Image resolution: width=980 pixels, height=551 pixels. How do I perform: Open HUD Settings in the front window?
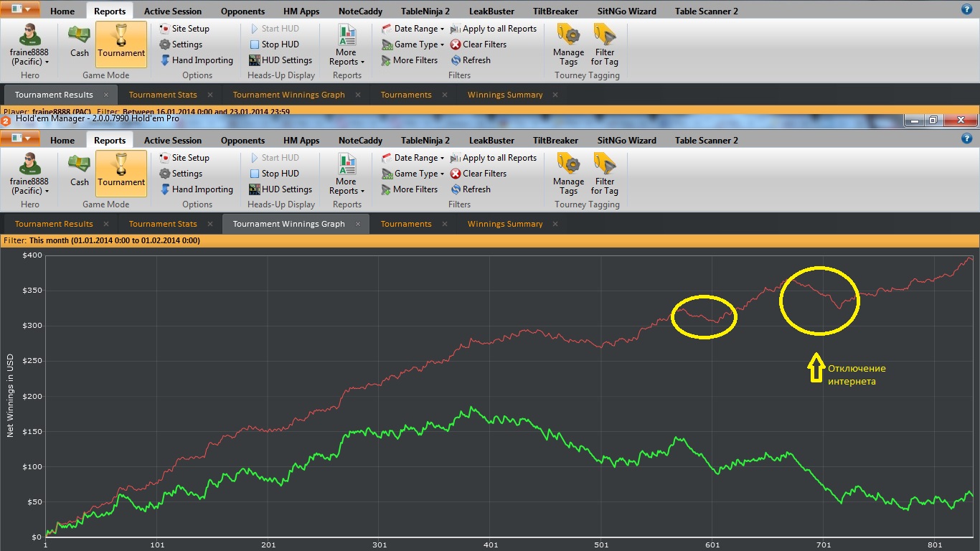(x=281, y=189)
